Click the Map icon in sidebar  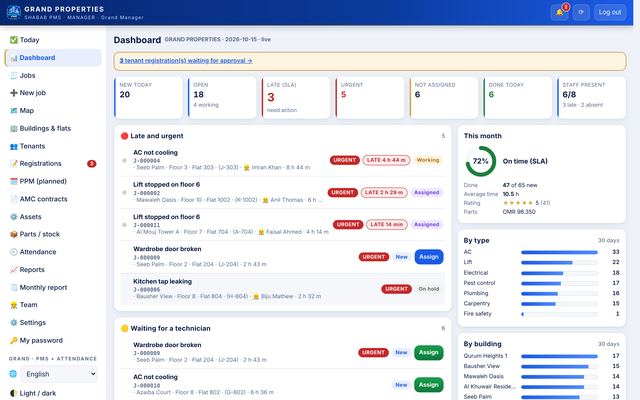pos(14,111)
